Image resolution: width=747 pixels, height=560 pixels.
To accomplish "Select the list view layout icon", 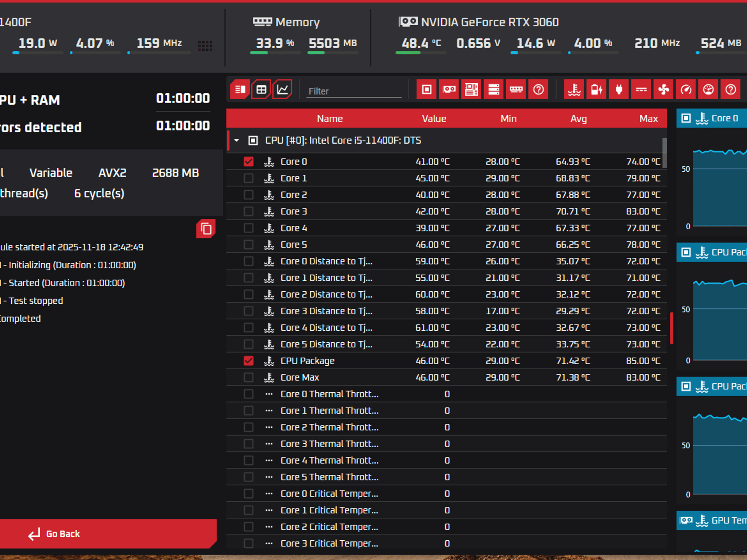I will pyautogui.click(x=240, y=89).
